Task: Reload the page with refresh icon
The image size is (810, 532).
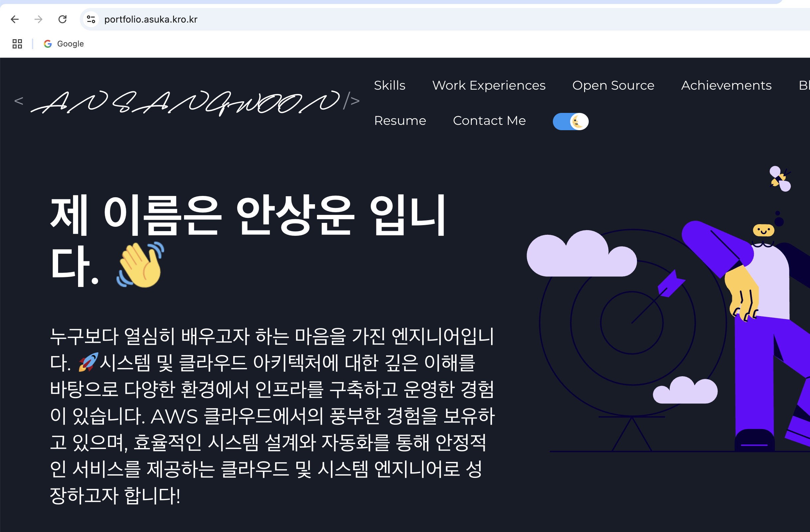Action: point(62,19)
